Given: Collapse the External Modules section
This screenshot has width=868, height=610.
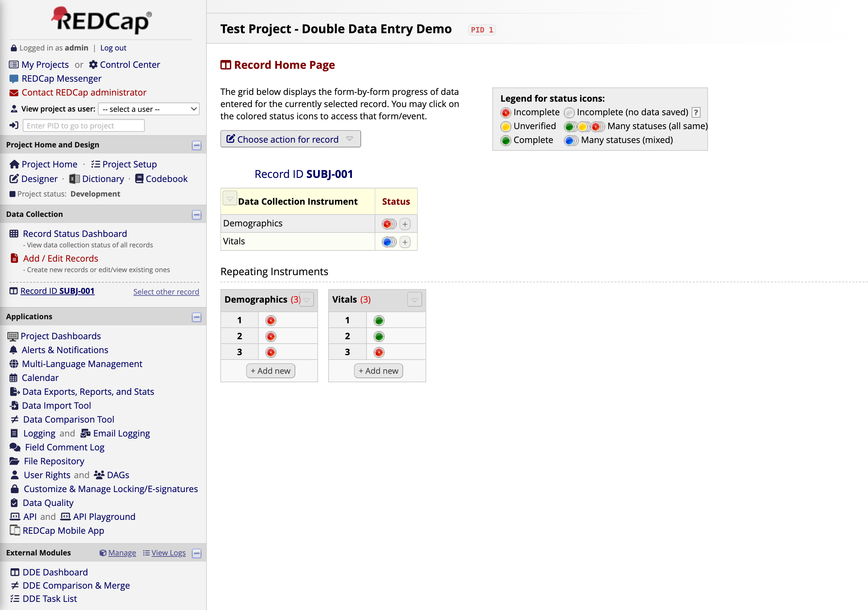Looking at the screenshot, I should [x=197, y=553].
